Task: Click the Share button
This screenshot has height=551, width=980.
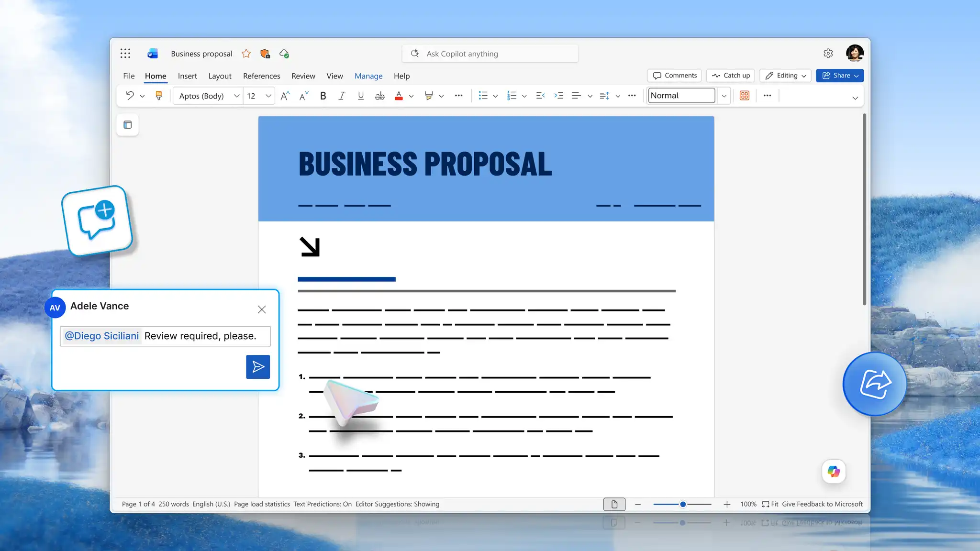Action: 839,76
